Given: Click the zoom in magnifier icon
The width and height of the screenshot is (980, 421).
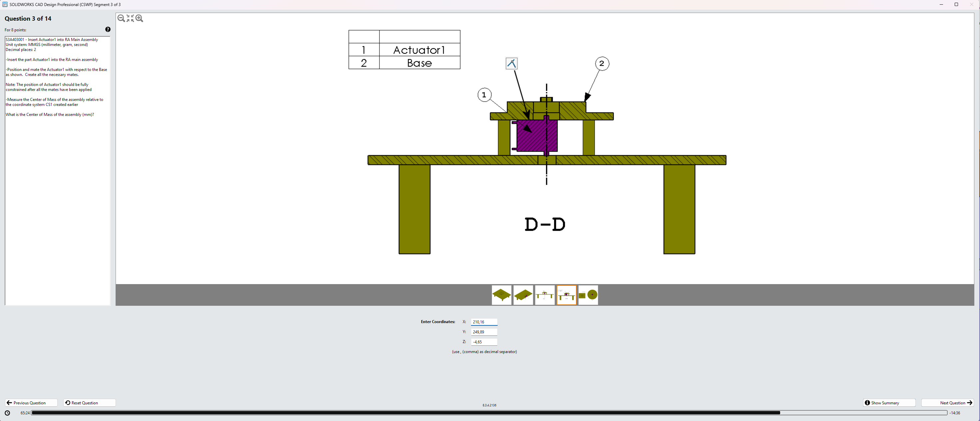Looking at the screenshot, I should (139, 18).
